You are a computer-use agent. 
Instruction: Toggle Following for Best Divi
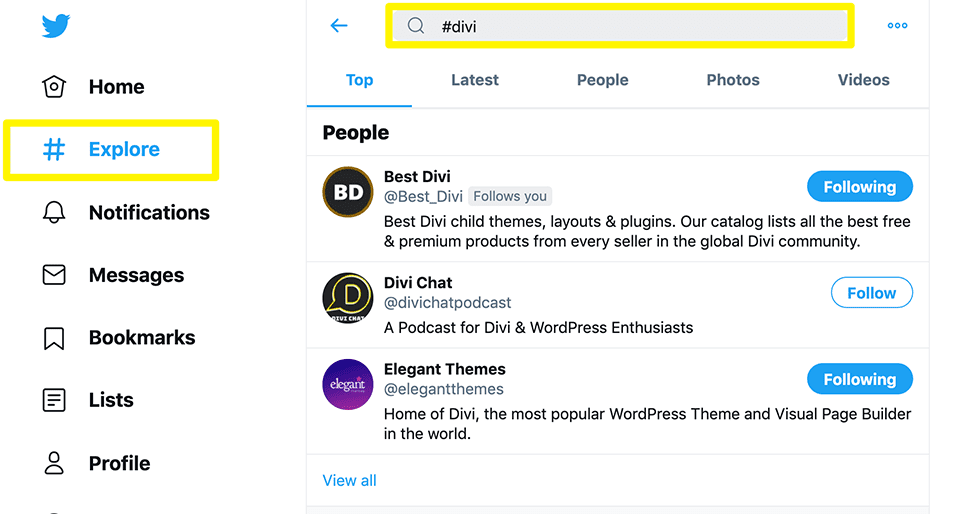click(859, 187)
